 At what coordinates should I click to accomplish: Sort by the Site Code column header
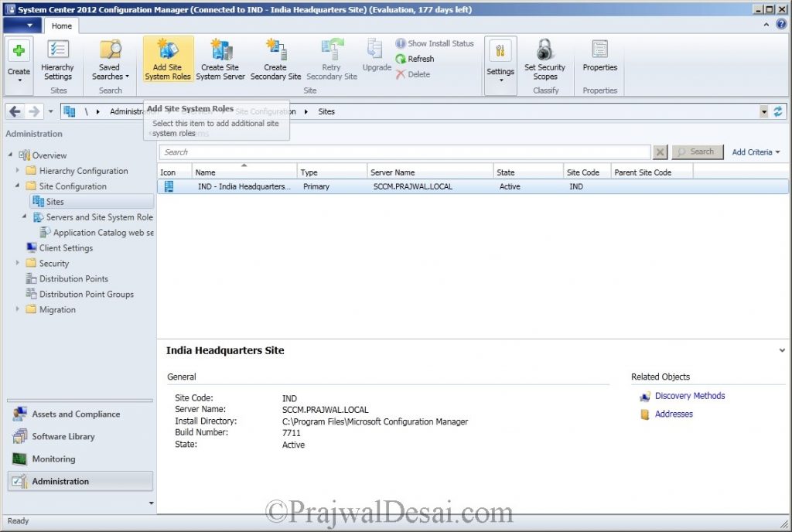click(x=587, y=172)
